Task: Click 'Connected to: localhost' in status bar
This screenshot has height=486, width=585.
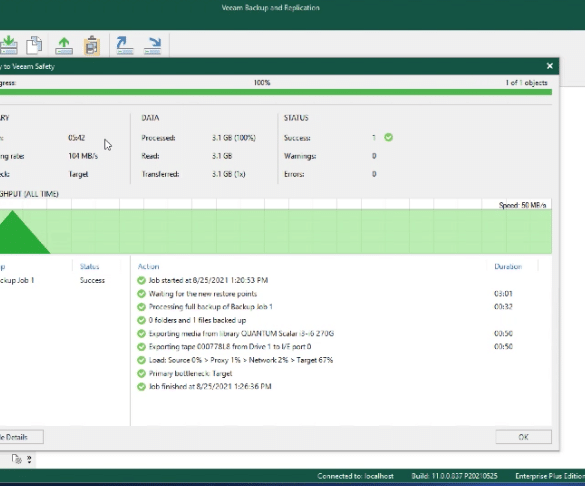Action: click(x=355, y=476)
